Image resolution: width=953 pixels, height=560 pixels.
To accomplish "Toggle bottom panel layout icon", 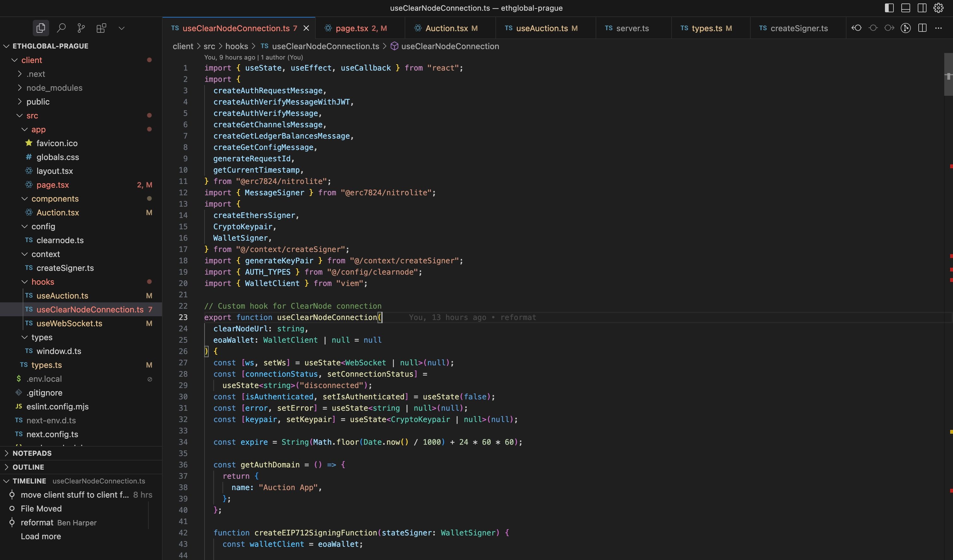I will point(905,8).
